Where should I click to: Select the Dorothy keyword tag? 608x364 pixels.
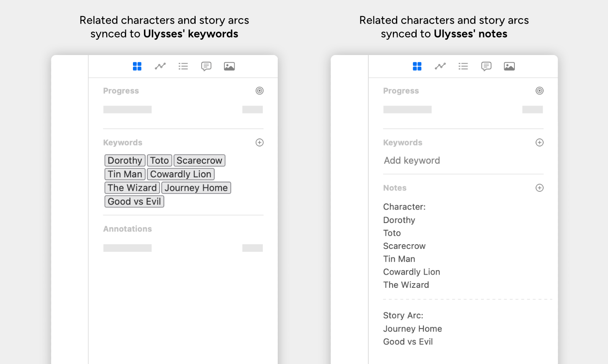(x=125, y=160)
